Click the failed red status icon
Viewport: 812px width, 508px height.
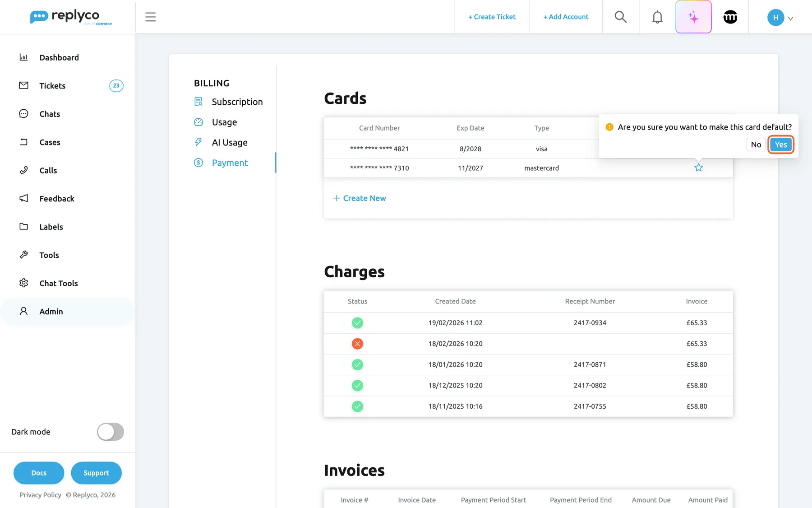click(x=357, y=344)
